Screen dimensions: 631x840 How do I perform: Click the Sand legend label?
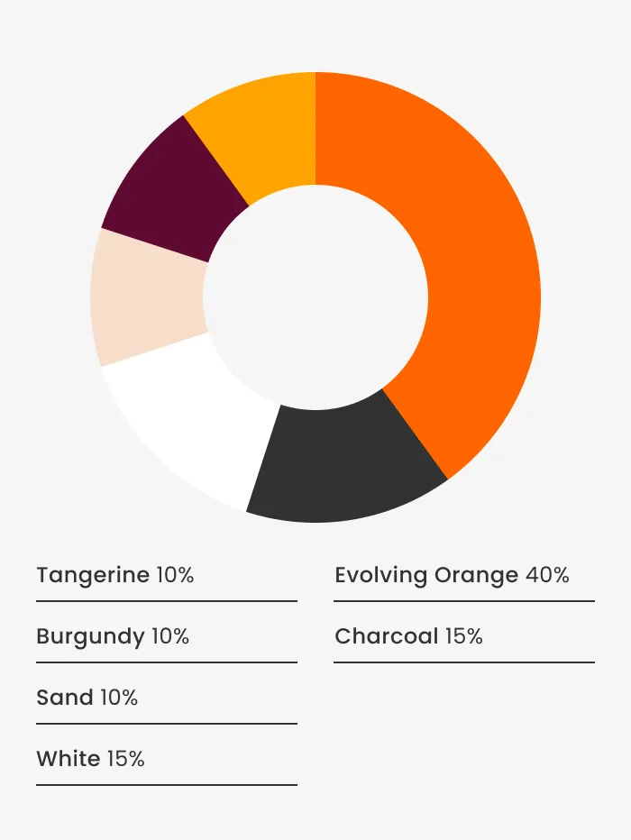pyautogui.click(x=65, y=698)
